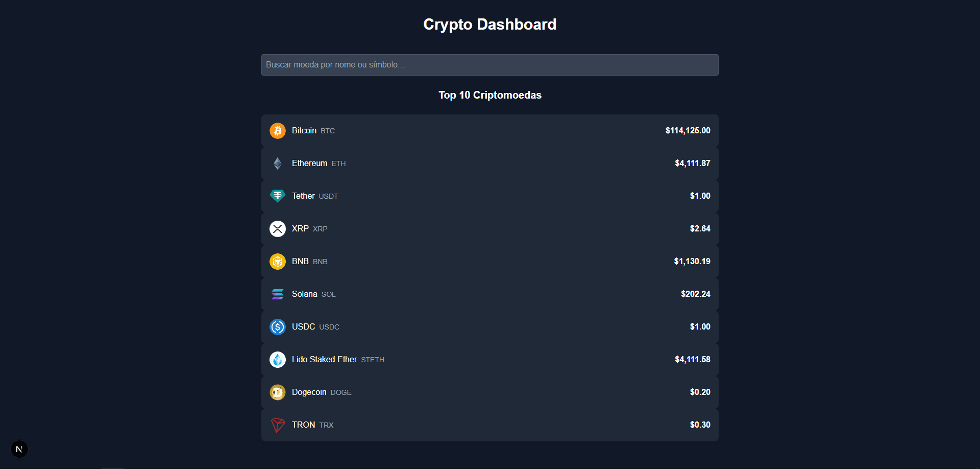Select the Bitcoin row

coord(489,130)
